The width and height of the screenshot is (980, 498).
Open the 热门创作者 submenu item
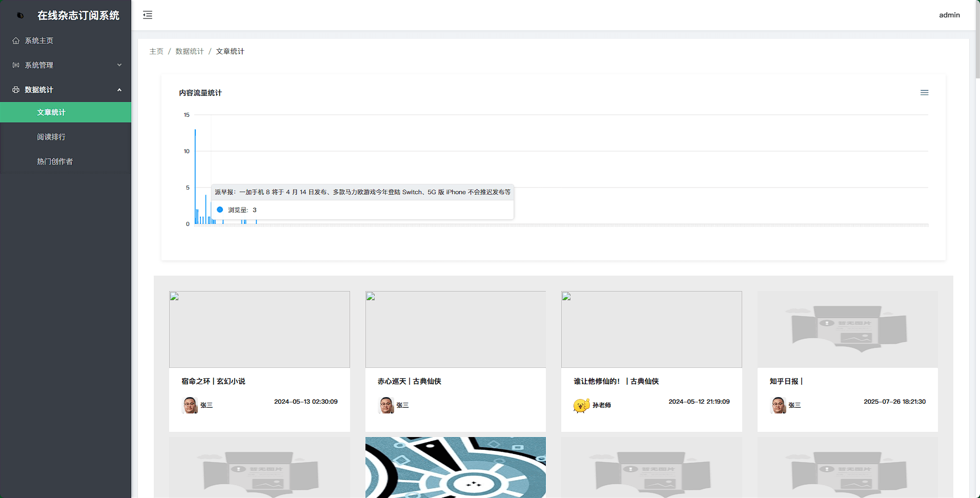pos(66,161)
